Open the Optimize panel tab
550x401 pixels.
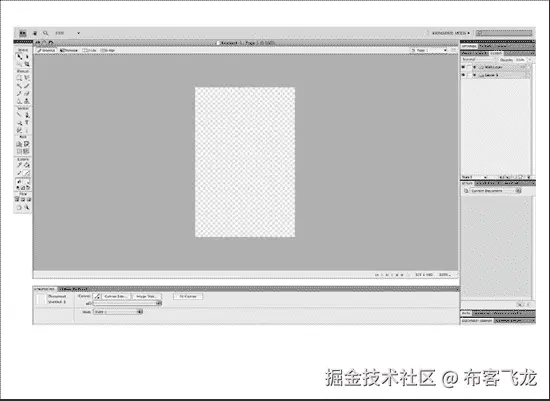point(469,46)
